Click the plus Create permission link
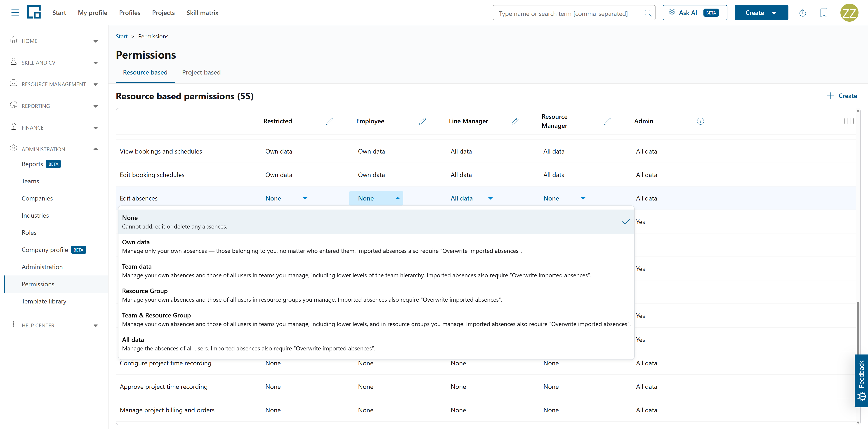868x429 pixels. click(x=842, y=96)
